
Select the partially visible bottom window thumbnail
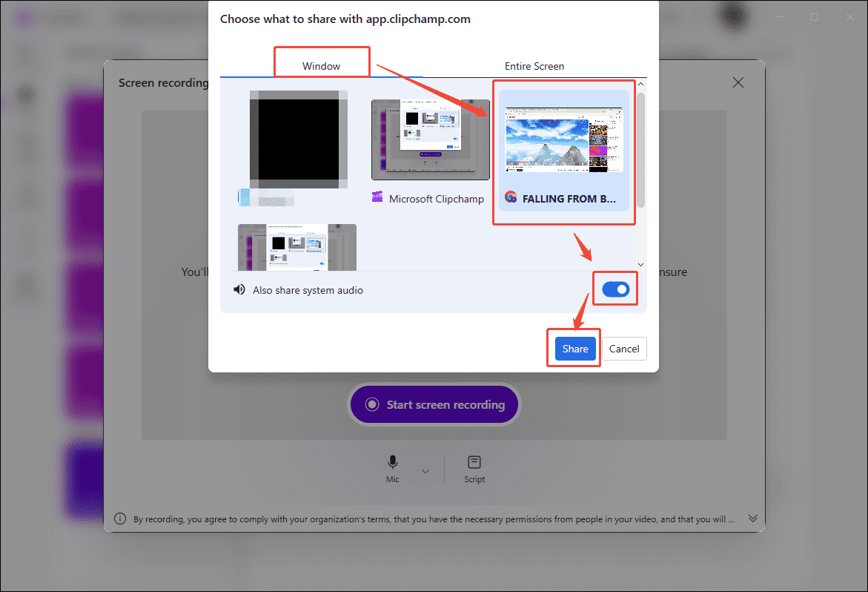(296, 248)
